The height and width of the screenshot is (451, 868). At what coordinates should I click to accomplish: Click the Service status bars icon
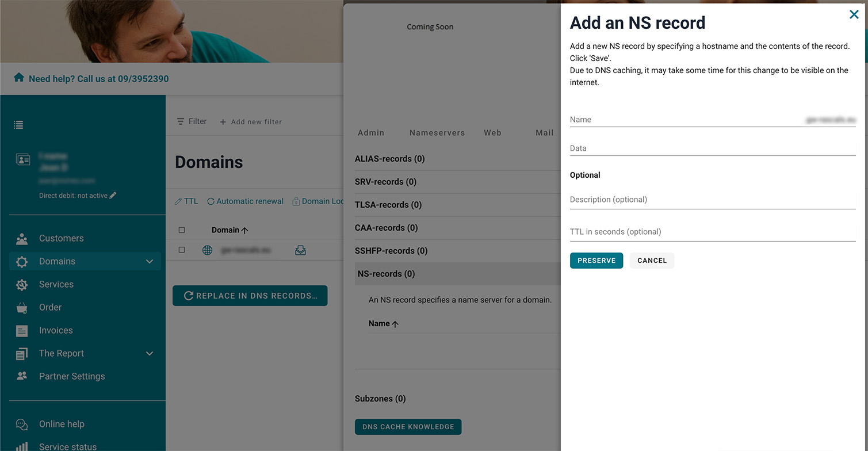(x=22, y=446)
